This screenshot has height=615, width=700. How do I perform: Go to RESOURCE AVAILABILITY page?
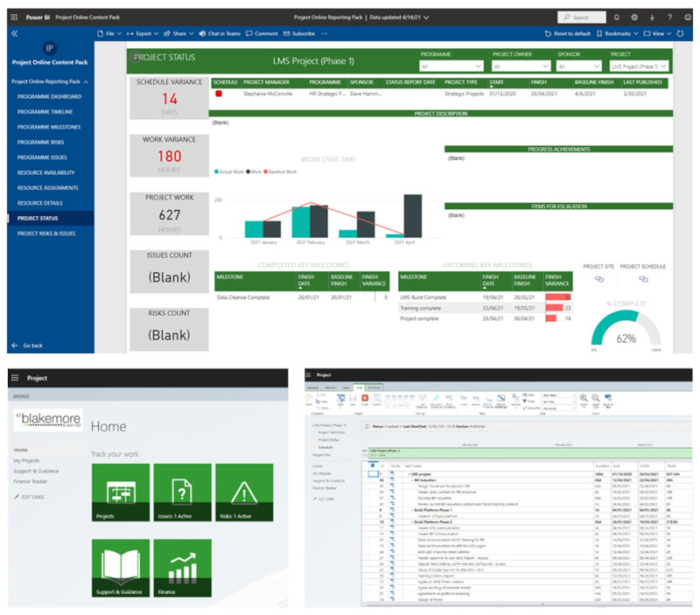click(x=46, y=172)
